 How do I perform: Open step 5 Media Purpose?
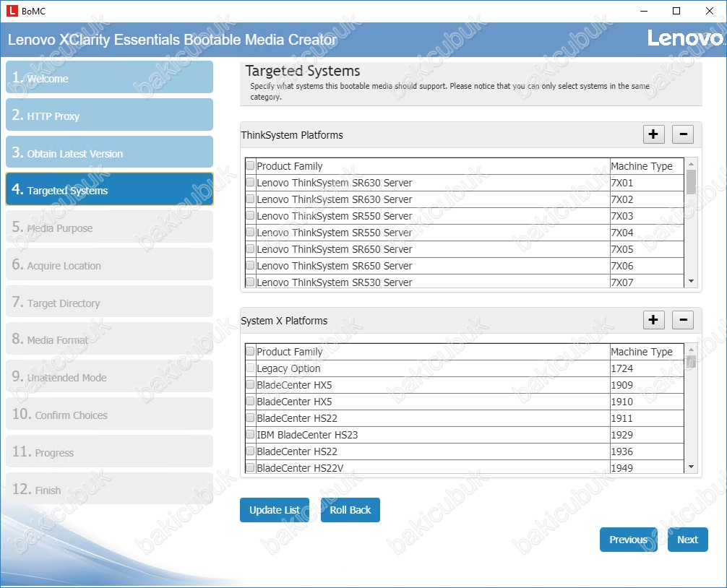[x=109, y=227]
